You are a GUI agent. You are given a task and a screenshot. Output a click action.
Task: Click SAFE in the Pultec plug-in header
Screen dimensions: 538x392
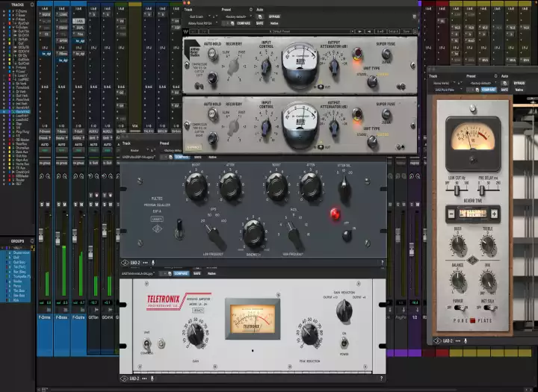tap(197, 157)
